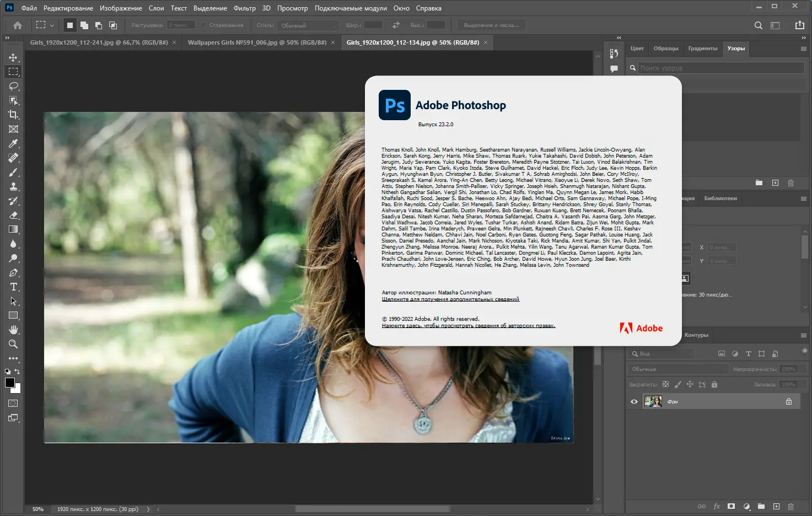The height and width of the screenshot is (516, 812).
Task: Open the Обычные blend mode dropdown
Action: (677, 368)
